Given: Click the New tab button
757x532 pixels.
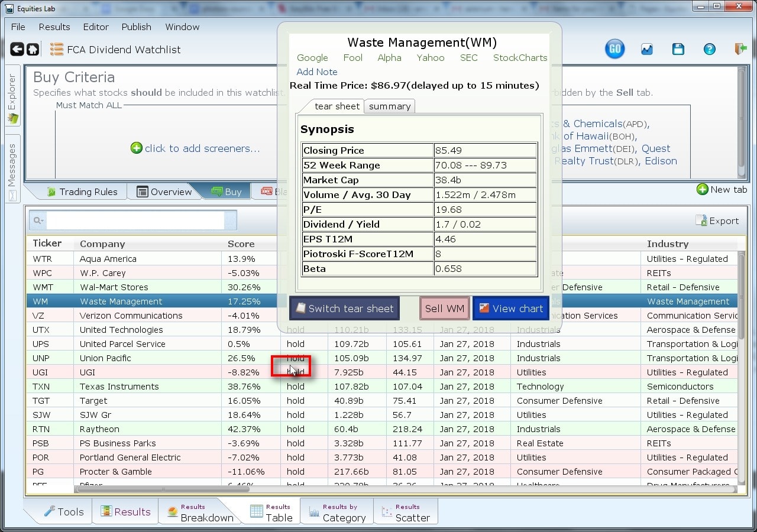Looking at the screenshot, I should [x=722, y=189].
